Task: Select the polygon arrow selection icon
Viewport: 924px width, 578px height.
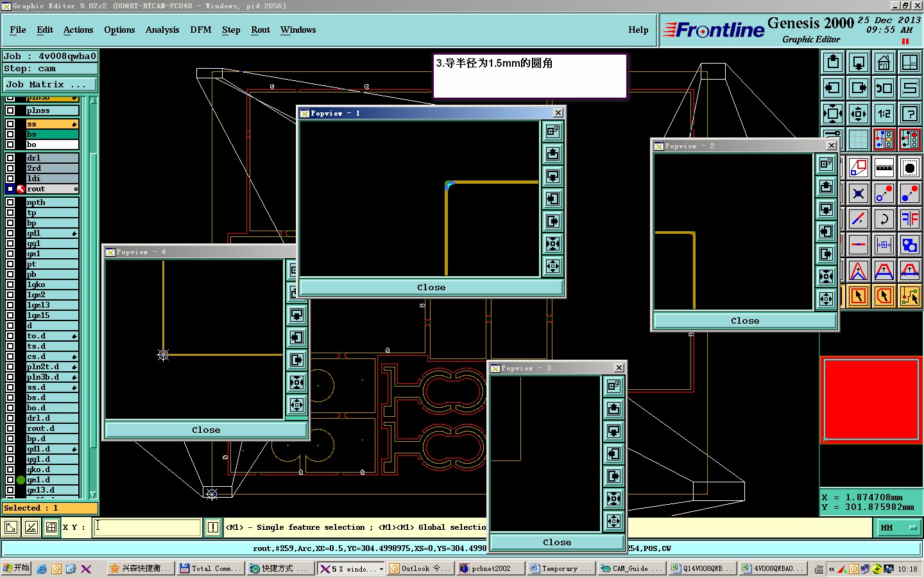Action: point(884,296)
